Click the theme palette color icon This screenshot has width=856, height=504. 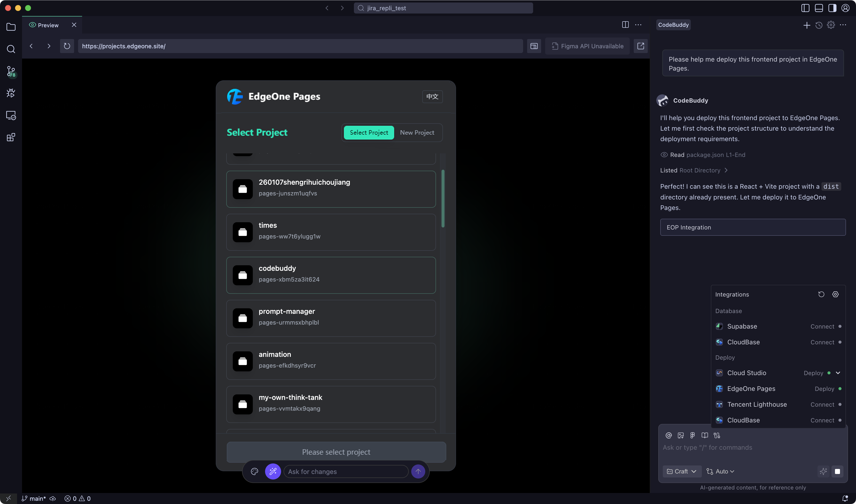254,471
